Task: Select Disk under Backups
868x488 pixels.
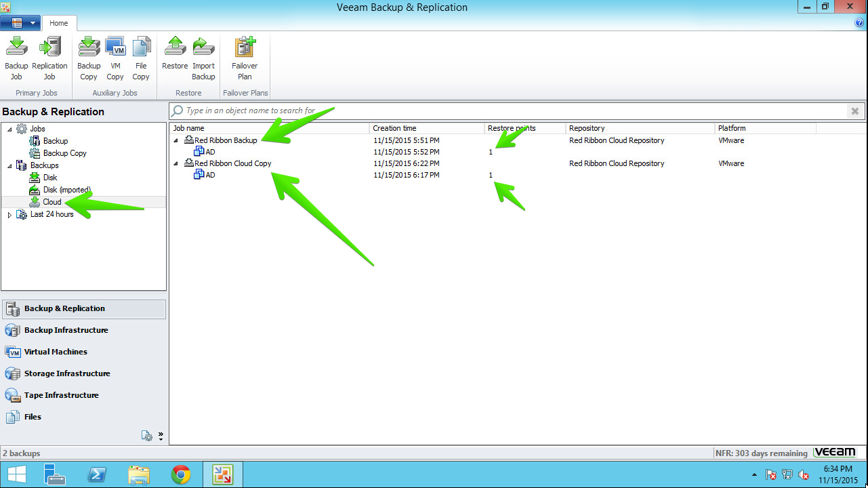Action: coord(50,178)
